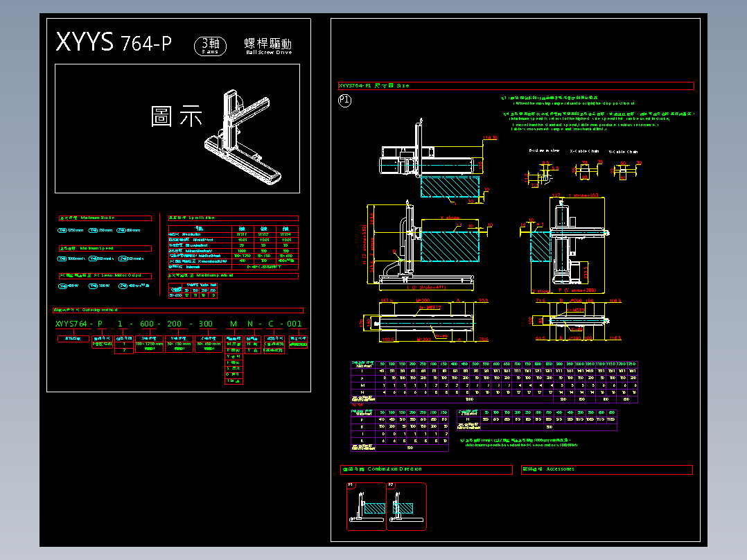Click the Servo Motor Output section header

pyautogui.click(x=105, y=276)
